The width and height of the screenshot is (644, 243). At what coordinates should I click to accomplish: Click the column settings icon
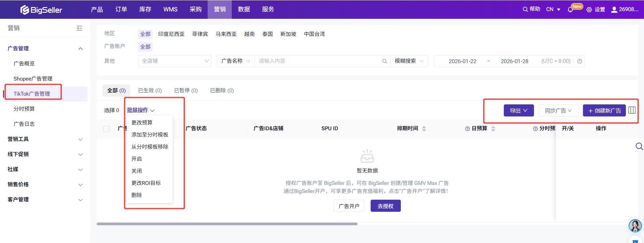point(632,110)
